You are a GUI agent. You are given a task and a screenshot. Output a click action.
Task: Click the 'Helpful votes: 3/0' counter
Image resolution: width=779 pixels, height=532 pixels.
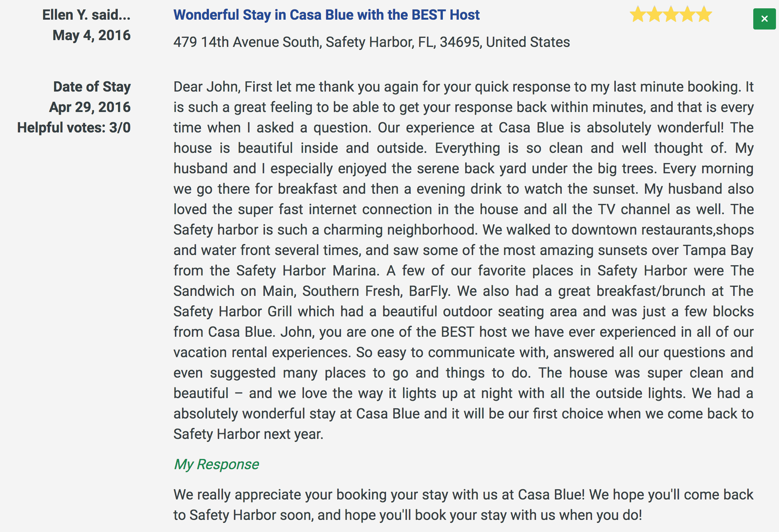(x=74, y=128)
